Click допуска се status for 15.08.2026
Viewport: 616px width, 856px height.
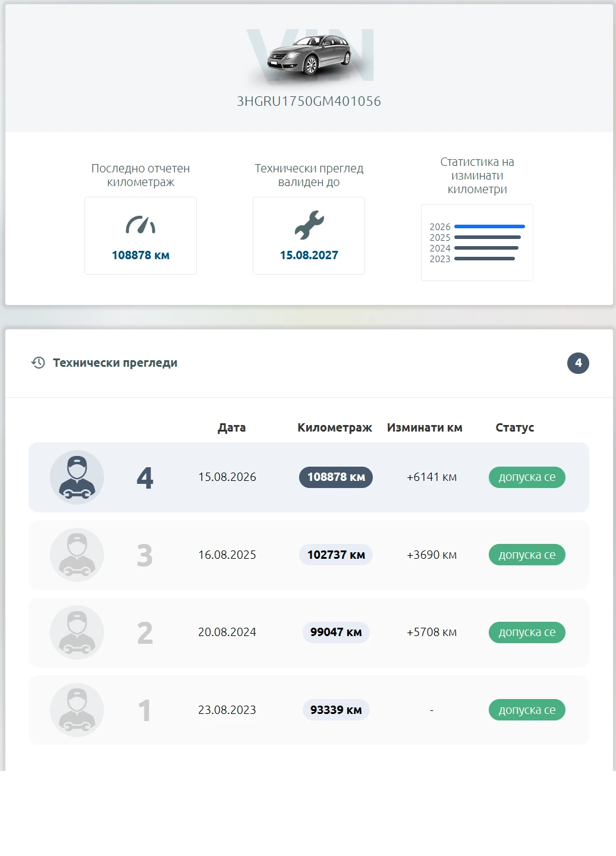[x=527, y=477]
